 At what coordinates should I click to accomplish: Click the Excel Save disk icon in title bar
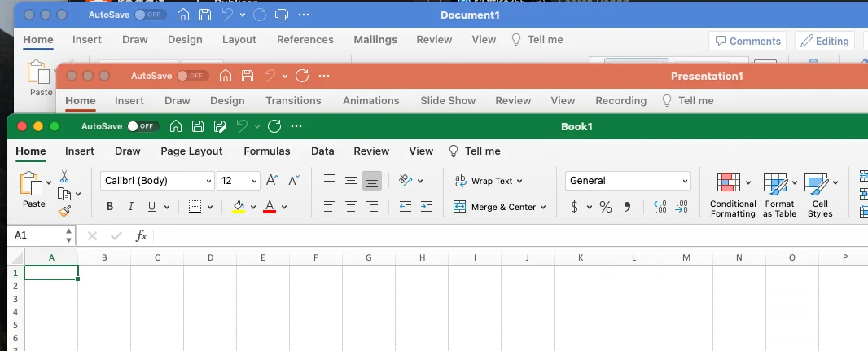[198, 126]
